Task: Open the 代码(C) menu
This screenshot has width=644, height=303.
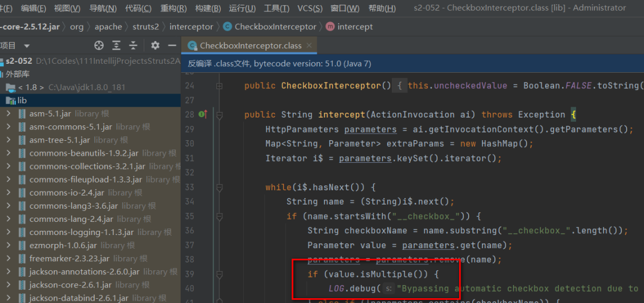Action: pyautogui.click(x=138, y=8)
